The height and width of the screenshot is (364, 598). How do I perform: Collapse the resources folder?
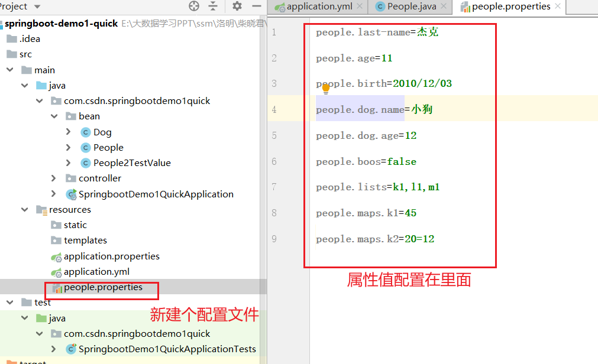point(25,210)
